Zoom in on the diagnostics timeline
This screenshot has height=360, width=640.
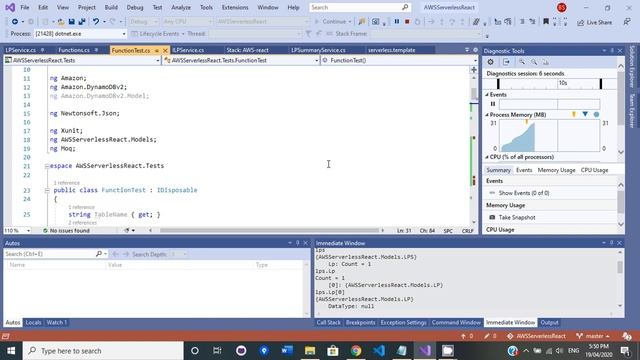coord(522,62)
